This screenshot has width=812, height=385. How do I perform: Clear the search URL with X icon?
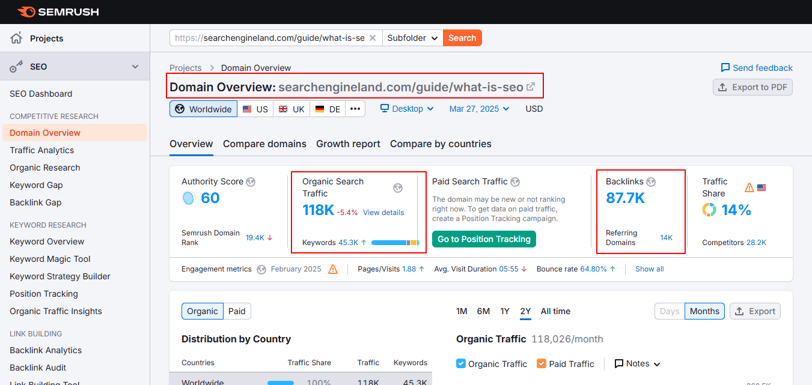point(372,38)
